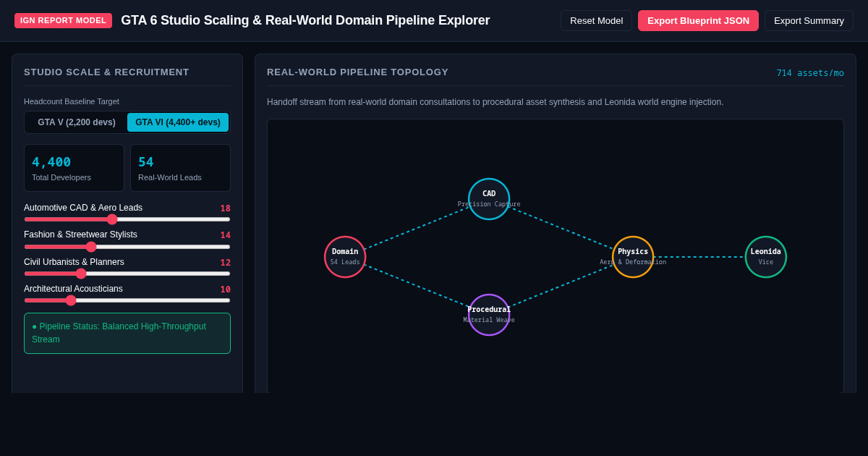Click the 714 assets/mo readout

pyautogui.click(x=810, y=73)
